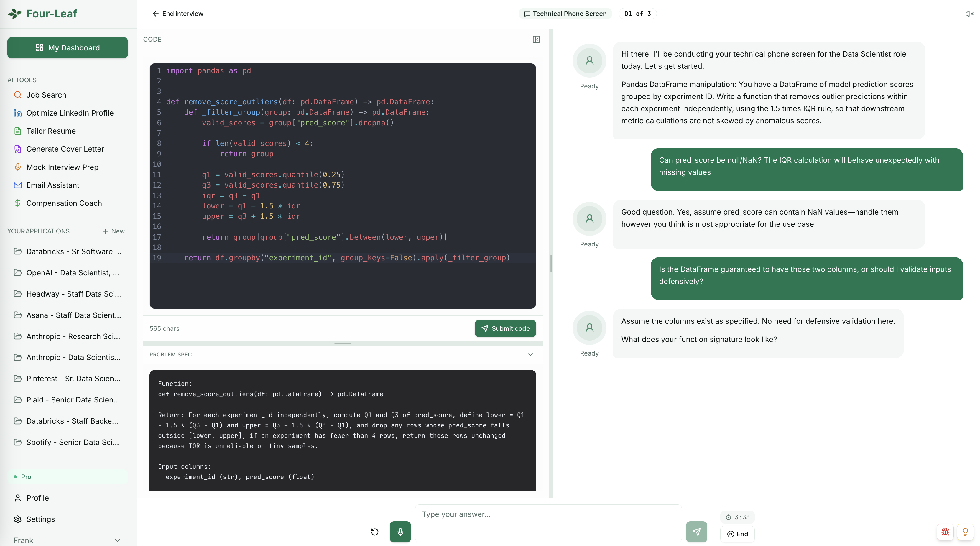
Task: Click the Pro plan badge
Action: click(x=67, y=477)
